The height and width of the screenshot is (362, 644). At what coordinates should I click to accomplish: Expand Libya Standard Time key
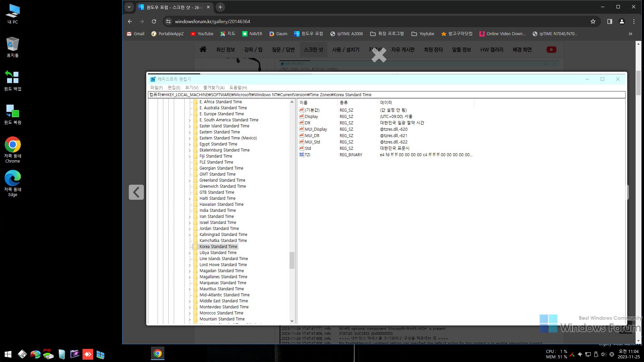point(190,253)
